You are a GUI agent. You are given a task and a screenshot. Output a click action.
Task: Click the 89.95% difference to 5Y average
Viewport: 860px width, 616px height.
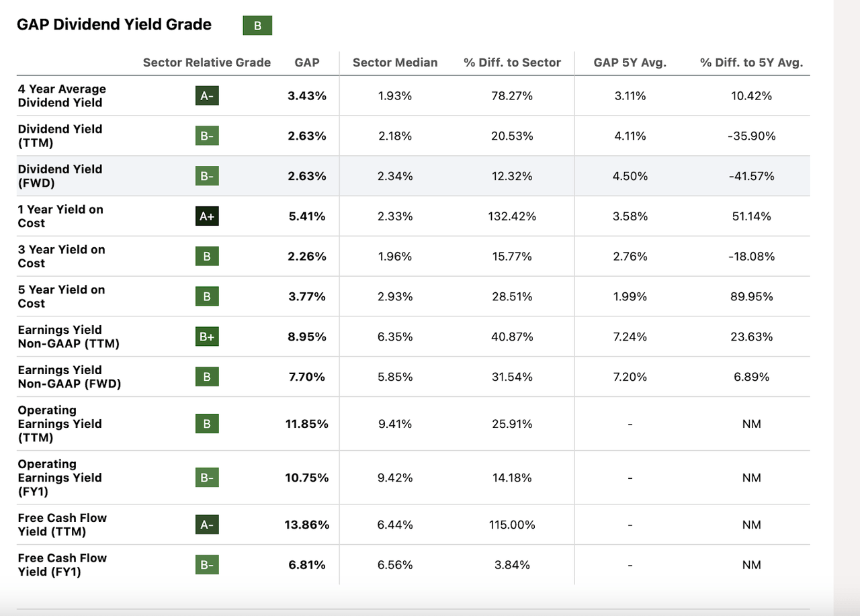pos(751,296)
